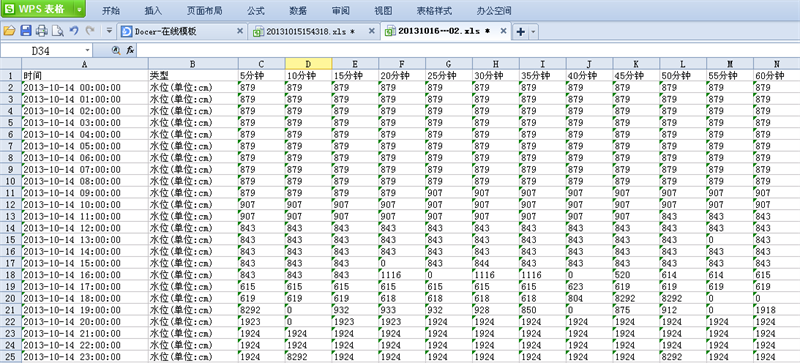The width and height of the screenshot is (800, 363).
Task: Click 8292 in row 25 column D
Action: point(308,357)
